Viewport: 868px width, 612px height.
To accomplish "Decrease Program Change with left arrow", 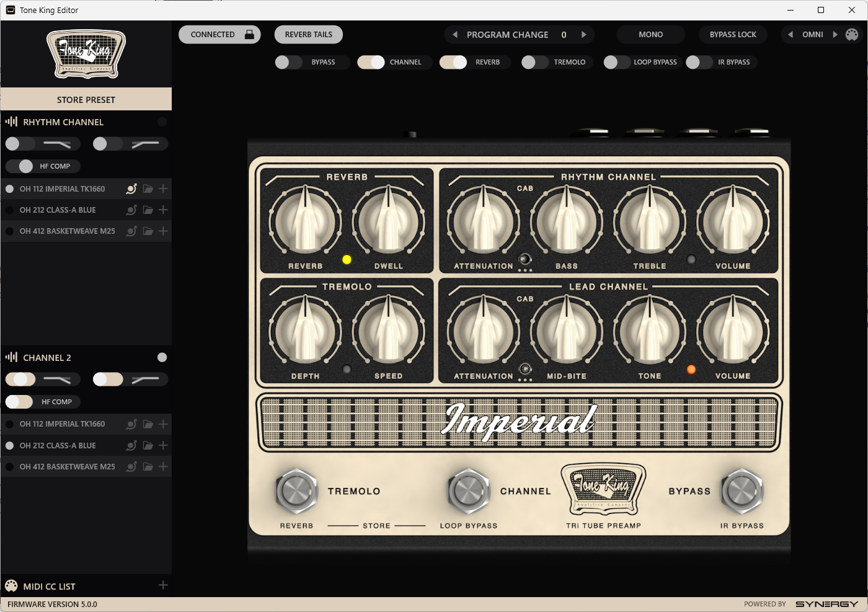I will click(x=455, y=35).
